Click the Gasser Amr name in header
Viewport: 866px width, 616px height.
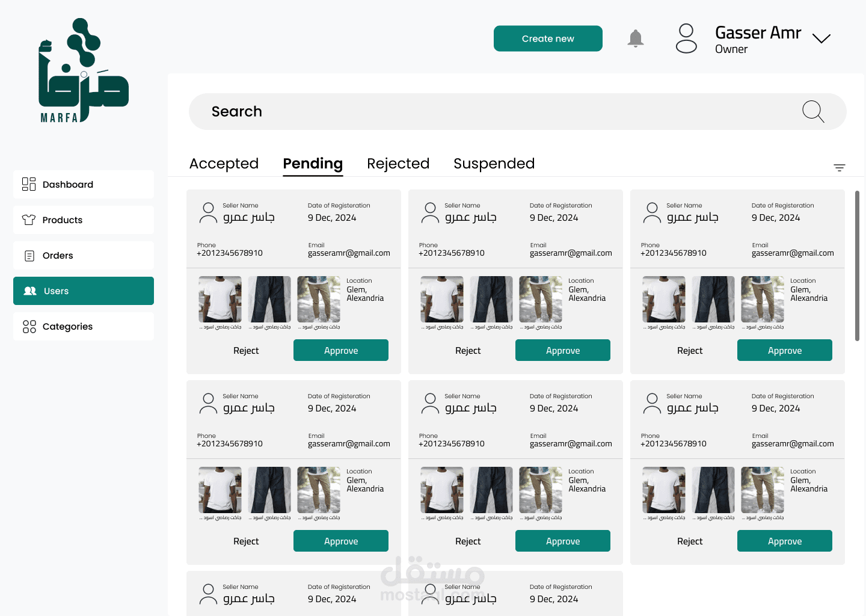click(x=758, y=32)
